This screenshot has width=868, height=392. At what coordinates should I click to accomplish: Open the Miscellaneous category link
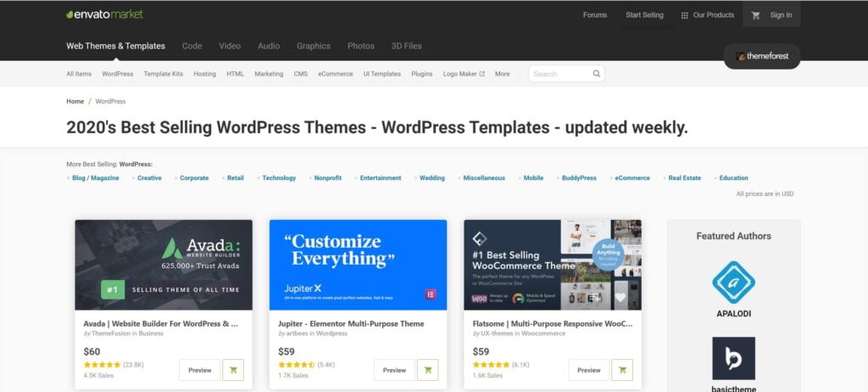(484, 178)
